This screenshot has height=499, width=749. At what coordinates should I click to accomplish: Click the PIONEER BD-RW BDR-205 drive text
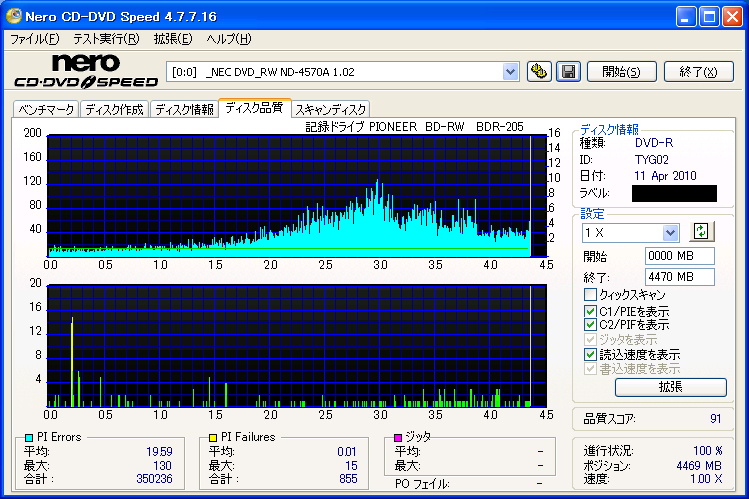(446, 127)
